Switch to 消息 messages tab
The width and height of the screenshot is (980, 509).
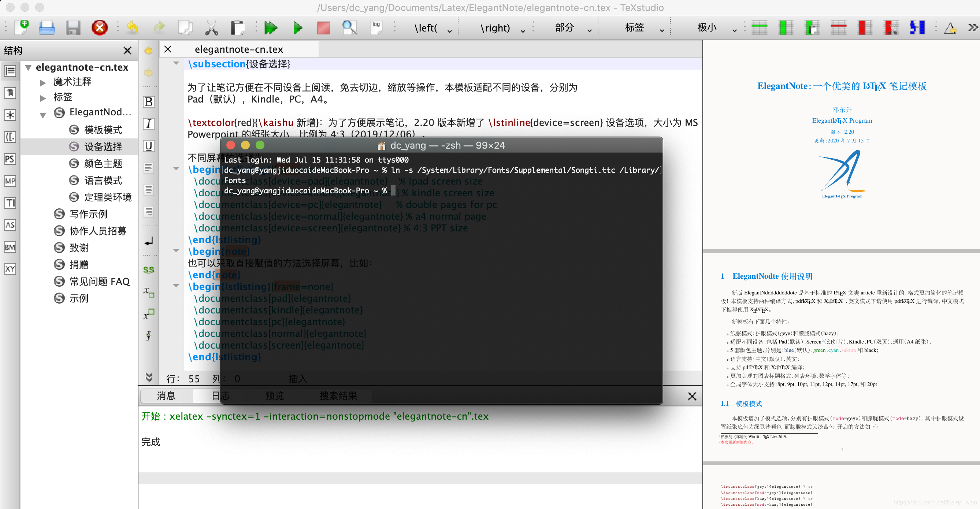tap(166, 396)
